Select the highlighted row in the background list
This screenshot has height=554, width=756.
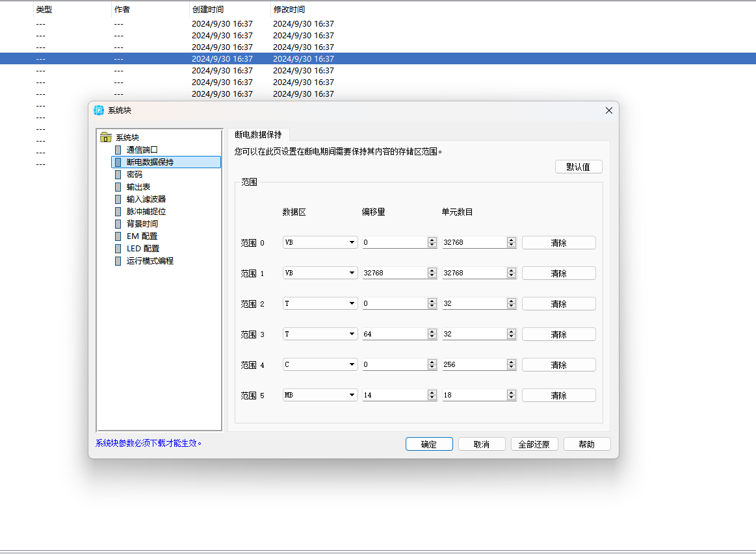click(378, 58)
